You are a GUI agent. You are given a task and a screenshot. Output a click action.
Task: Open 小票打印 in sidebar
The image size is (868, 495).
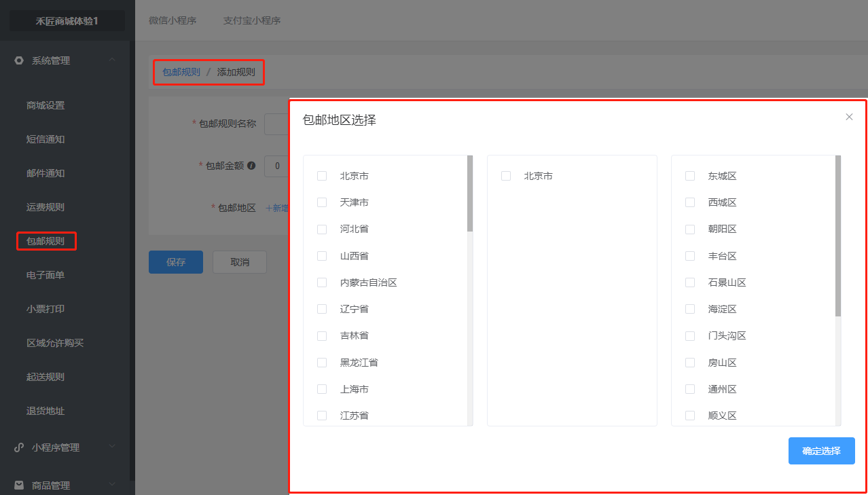pos(46,309)
